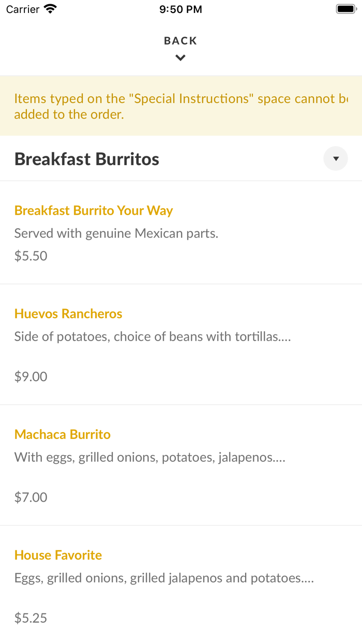Dismiss the Special Instructions warning banner
Screen dimensions: 362x644
[180, 106]
